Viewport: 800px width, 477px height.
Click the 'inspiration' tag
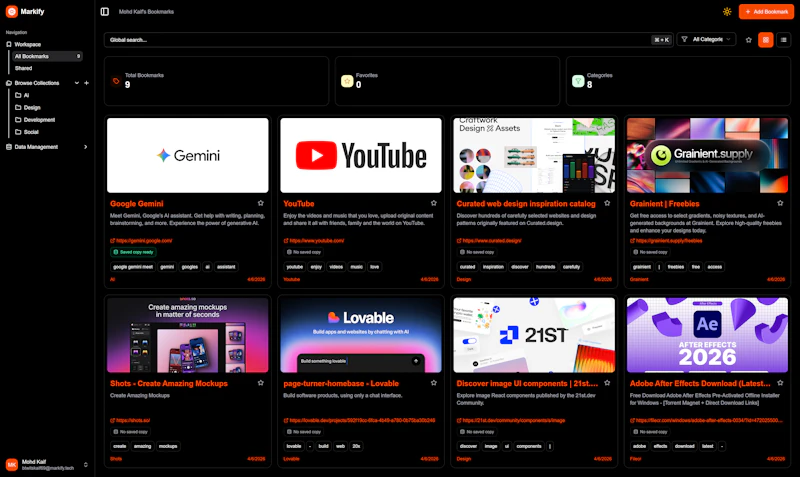click(493, 267)
